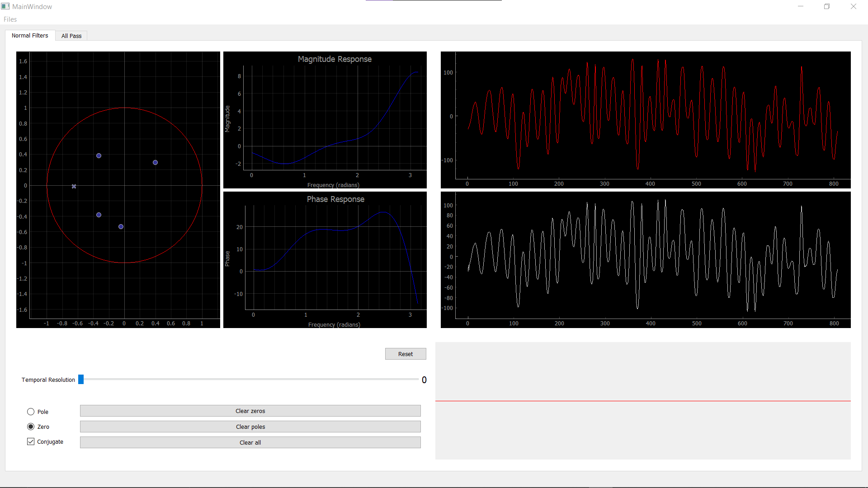Uncheck the Conjugate checkbox

(31, 441)
